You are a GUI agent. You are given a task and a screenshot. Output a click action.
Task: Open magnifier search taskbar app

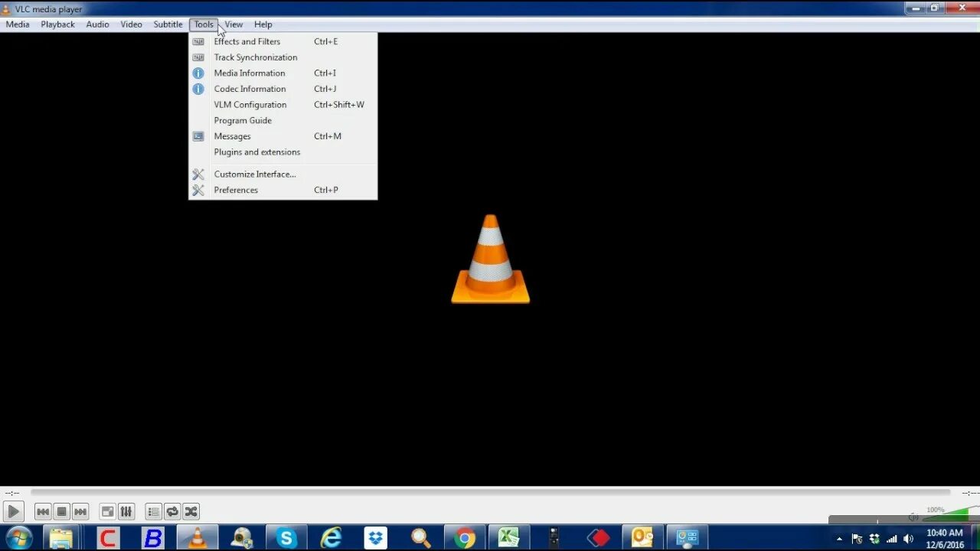click(x=420, y=538)
